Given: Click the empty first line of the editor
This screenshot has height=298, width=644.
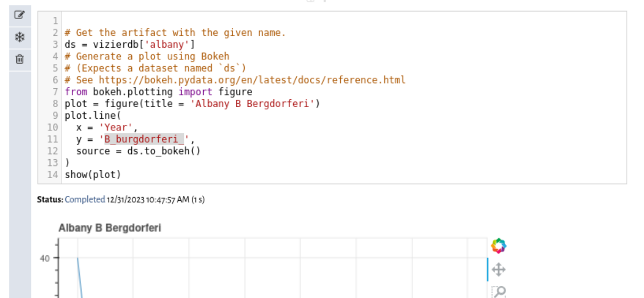Looking at the screenshot, I should tap(345, 21).
